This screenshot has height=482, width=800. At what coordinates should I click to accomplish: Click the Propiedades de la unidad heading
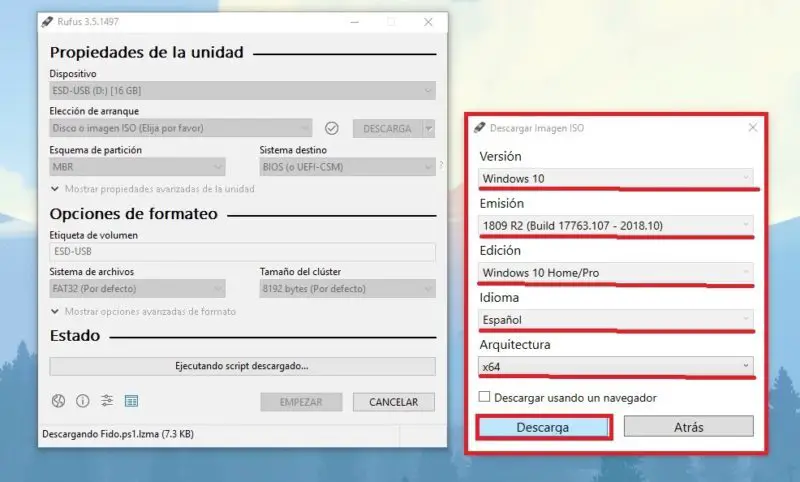(x=146, y=53)
